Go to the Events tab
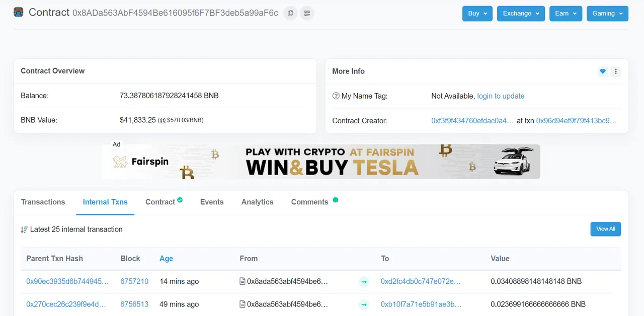Screen dimensions: 644x316 pyautogui.click(x=212, y=202)
